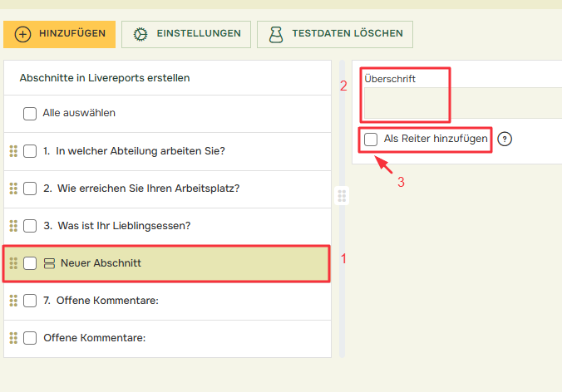Select the 7. Offene Kommentare row
Viewport: 562px width, 392px height.
click(108, 301)
